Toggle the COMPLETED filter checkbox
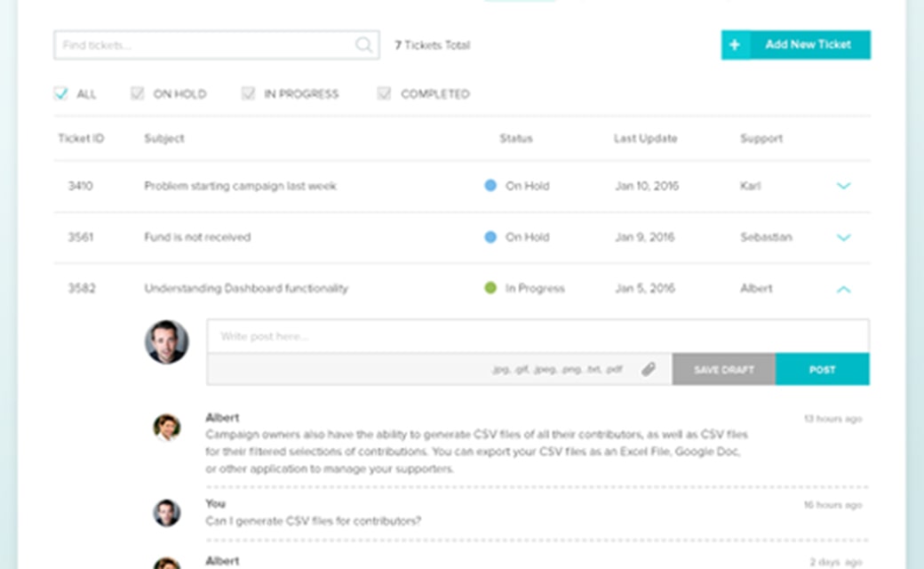The height and width of the screenshot is (569, 924). tap(385, 93)
